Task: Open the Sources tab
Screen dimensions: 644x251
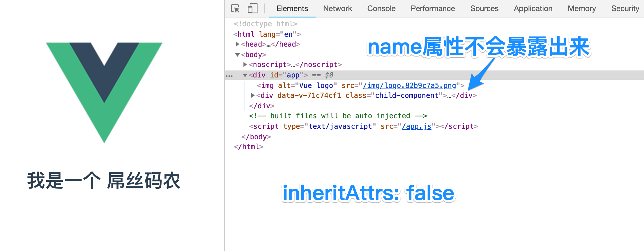Action: (484, 8)
